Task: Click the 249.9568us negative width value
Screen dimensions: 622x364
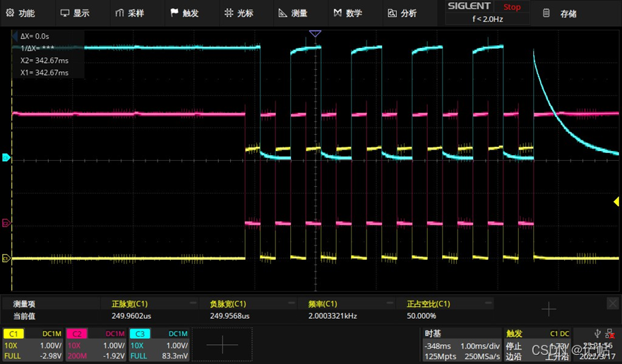Action: tap(229, 316)
